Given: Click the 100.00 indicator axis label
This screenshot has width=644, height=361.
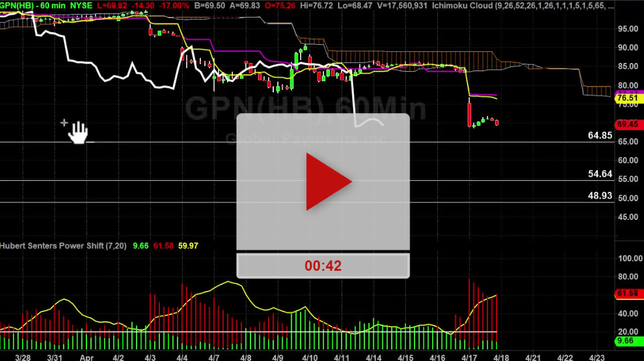Looking at the screenshot, I should (630, 258).
